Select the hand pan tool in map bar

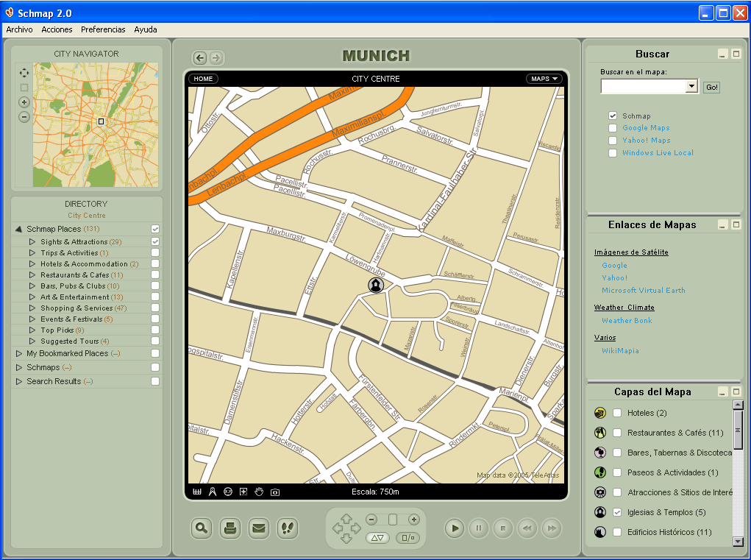click(x=259, y=492)
